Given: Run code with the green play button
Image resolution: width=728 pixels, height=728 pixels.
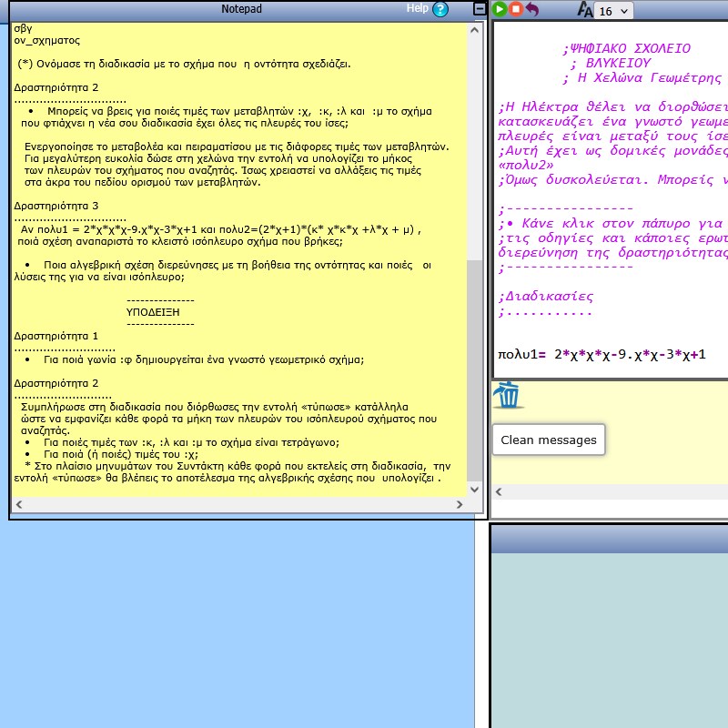Looking at the screenshot, I should tap(500, 9).
